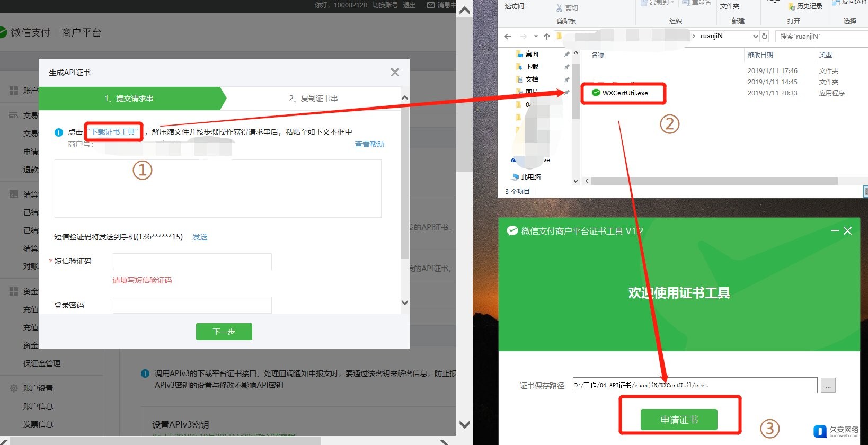Click the nav pane scroll-down arrow
Viewport: 868px width, 445px height.
click(575, 181)
